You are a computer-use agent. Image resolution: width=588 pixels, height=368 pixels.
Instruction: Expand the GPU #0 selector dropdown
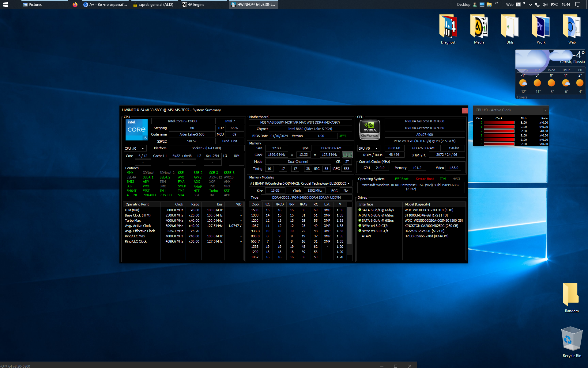(369, 148)
